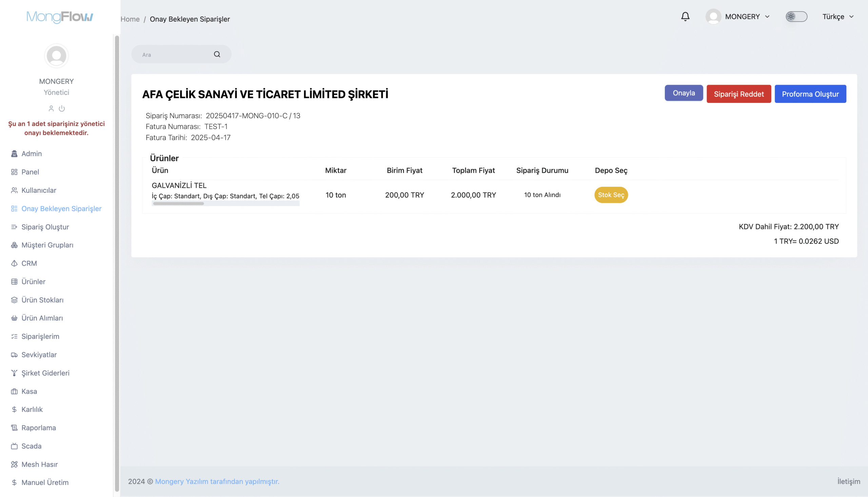
Task: Open the CRM sidebar icon
Action: [14, 263]
